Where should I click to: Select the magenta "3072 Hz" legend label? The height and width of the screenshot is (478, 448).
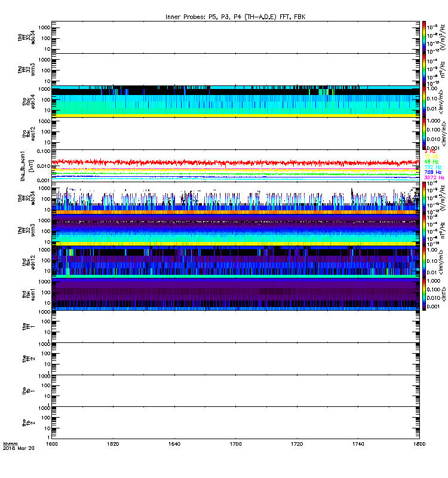434,177
